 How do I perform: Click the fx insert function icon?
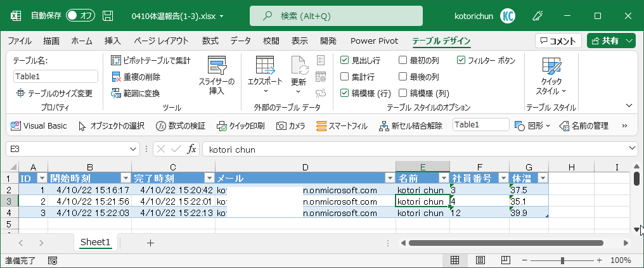[x=191, y=150]
